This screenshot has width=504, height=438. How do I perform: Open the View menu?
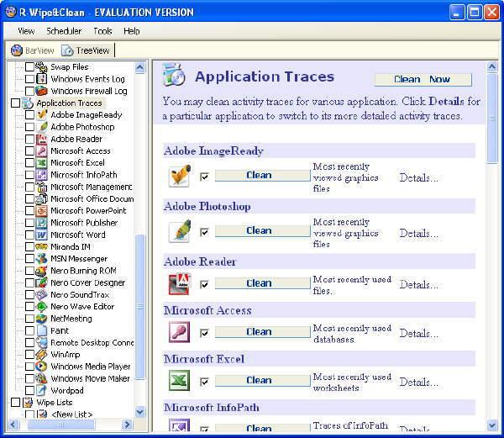point(26,31)
